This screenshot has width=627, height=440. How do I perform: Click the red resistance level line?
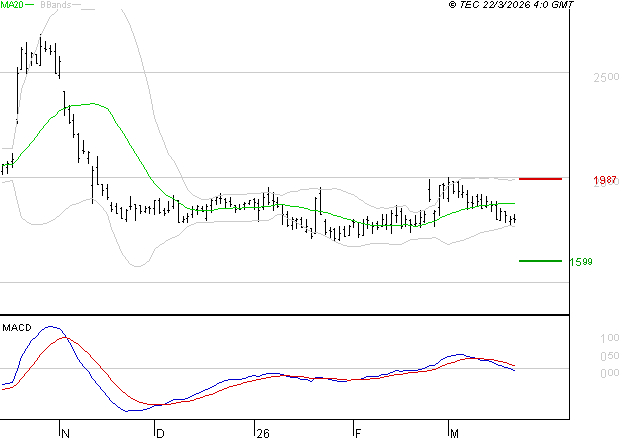(x=540, y=179)
